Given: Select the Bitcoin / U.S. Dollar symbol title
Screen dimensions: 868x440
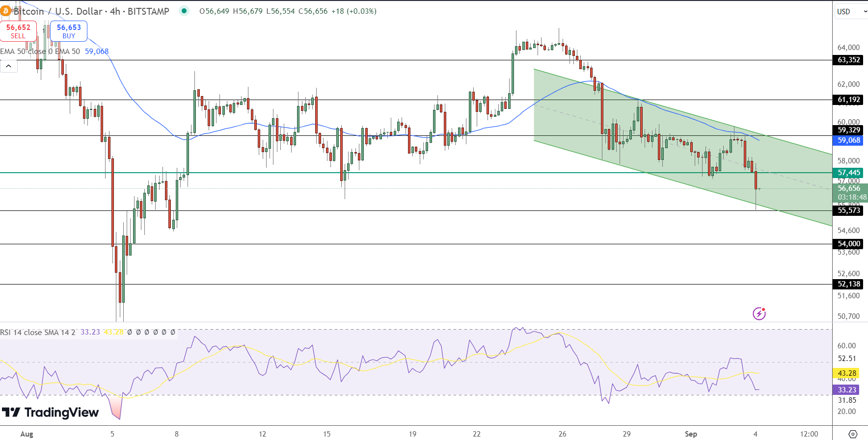Looking at the screenshot, I should [x=91, y=11].
